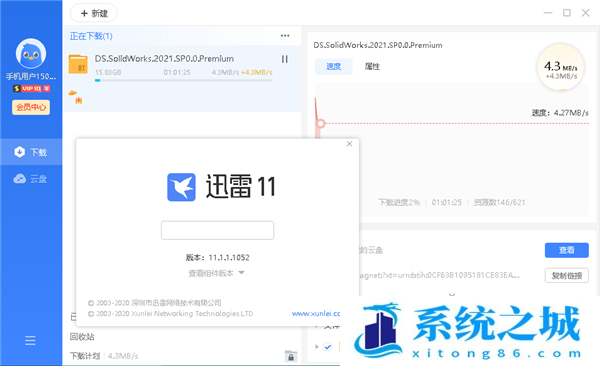Viewport: 600px width, 366px height.
Task: Click the 正在下载(1) header
Action: point(91,36)
